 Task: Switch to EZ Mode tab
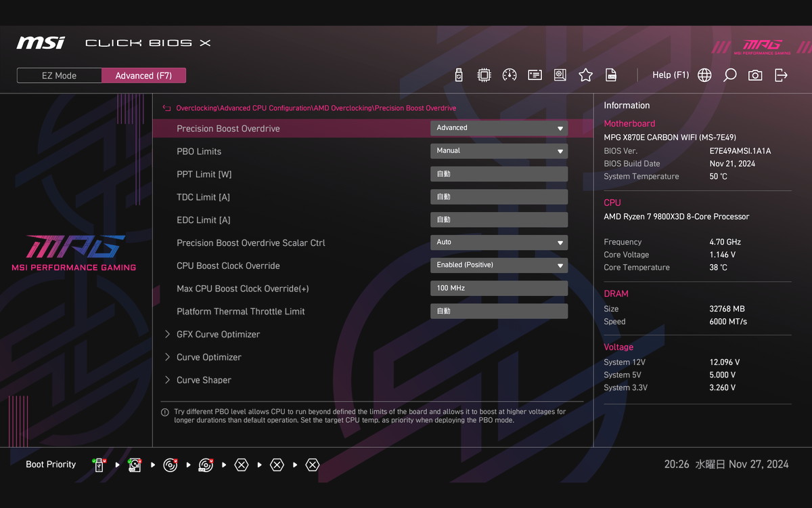[60, 76]
